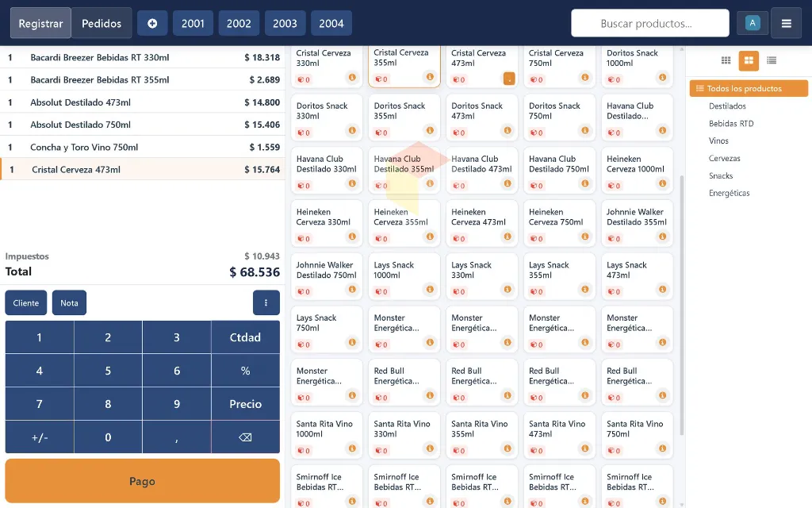This screenshot has width=812, height=508.
Task: Click the product list vertical scrollbar
Action: (681, 305)
